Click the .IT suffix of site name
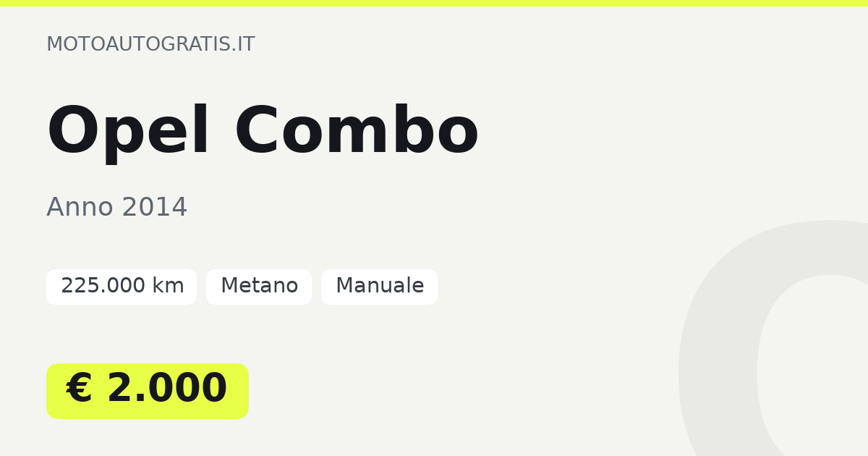The image size is (868, 456). pyautogui.click(x=243, y=44)
